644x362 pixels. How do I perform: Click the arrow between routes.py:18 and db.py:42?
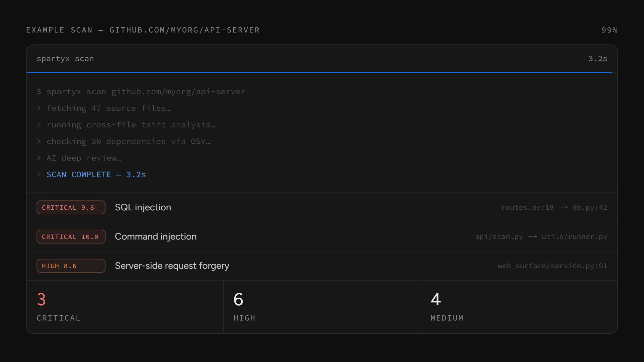tap(563, 207)
